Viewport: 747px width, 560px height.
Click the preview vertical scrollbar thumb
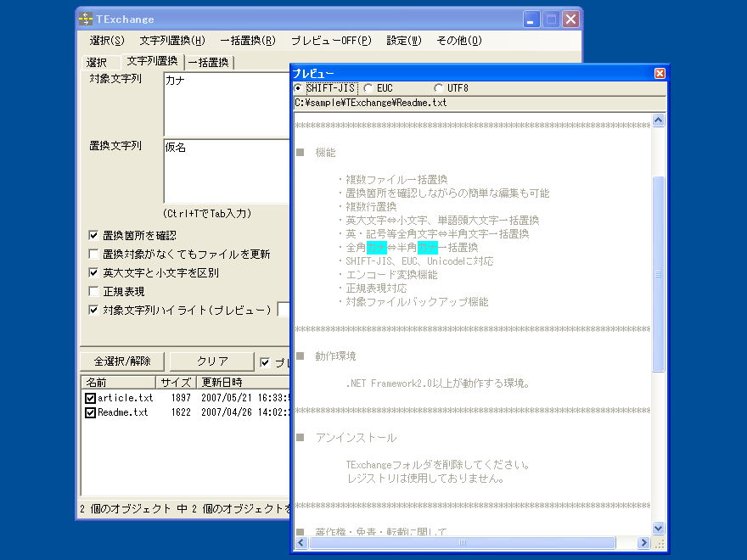coord(659,274)
